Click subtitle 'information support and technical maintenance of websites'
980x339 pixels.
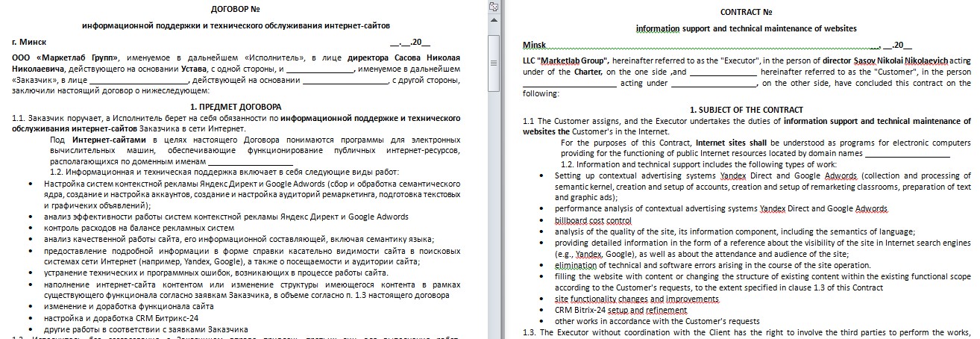(x=746, y=28)
